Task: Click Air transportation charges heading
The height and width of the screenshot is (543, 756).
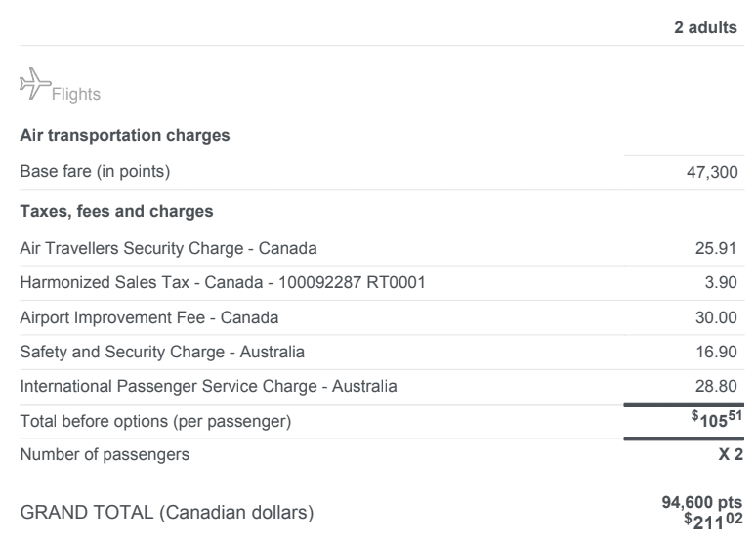Action: click(125, 136)
